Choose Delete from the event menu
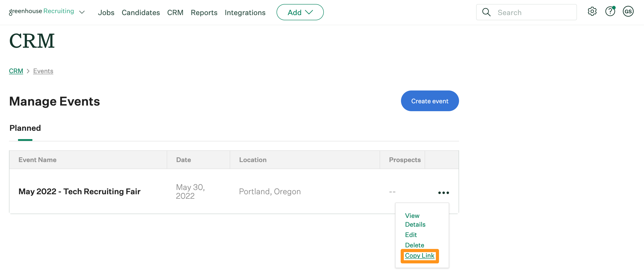Viewport: 644px width, 280px height. [x=414, y=245]
